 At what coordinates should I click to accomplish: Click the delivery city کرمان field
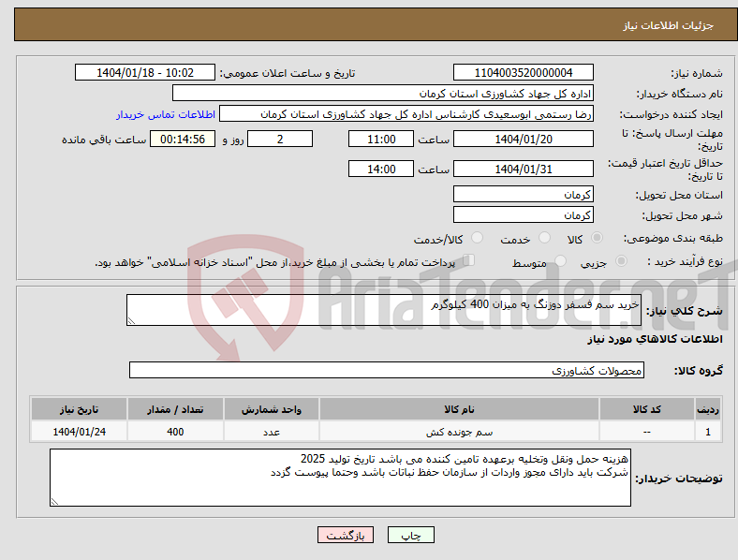click(x=523, y=214)
